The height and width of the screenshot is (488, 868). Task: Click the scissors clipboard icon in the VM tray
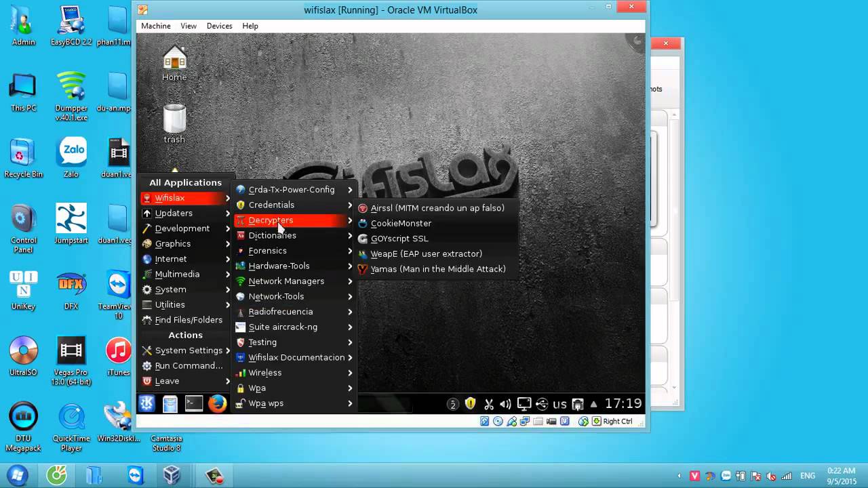(x=488, y=404)
